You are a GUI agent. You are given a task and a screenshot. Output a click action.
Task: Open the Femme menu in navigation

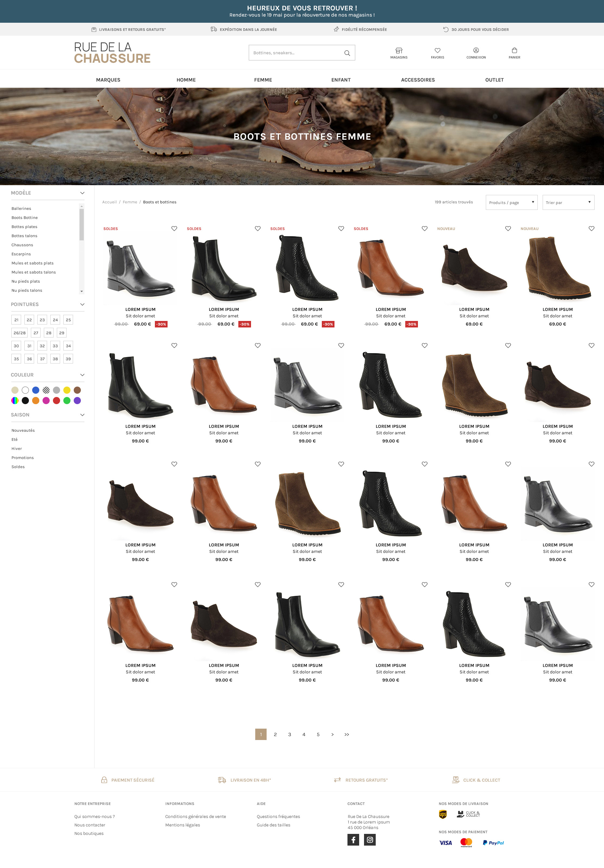pos(263,80)
